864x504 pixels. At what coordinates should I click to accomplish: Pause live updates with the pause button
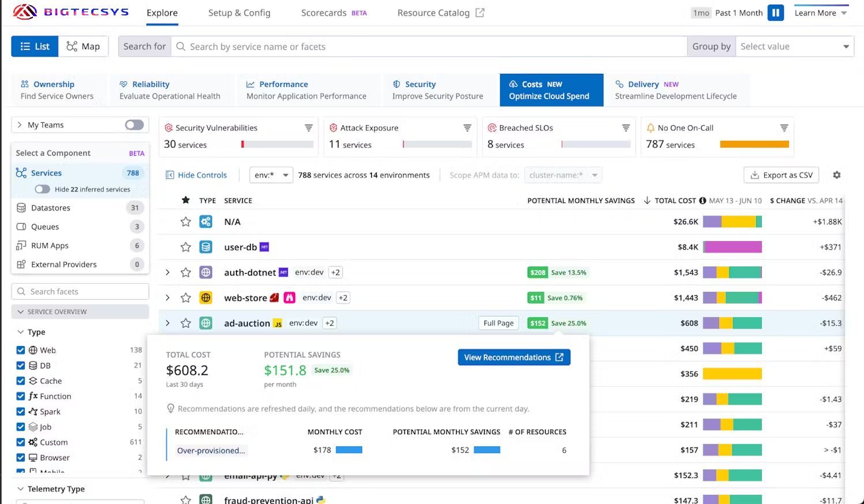[x=776, y=13]
